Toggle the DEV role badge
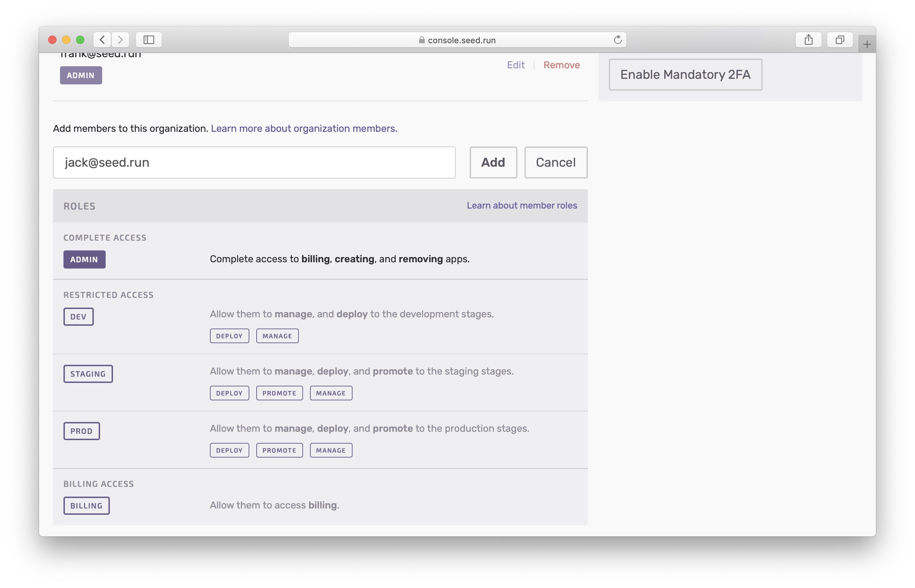The width and height of the screenshot is (915, 588). (x=78, y=317)
